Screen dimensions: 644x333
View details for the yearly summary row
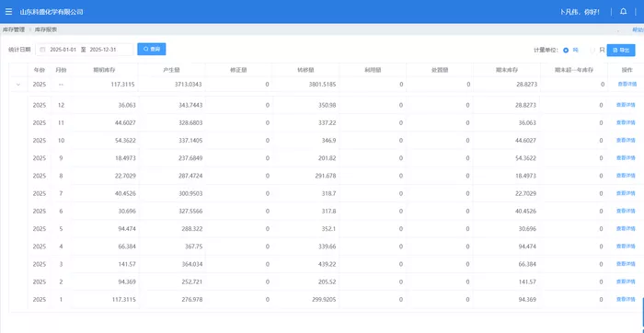(627, 85)
